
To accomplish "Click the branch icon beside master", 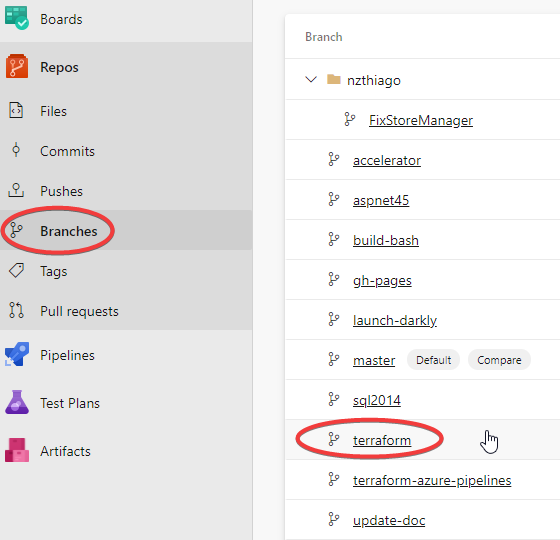I will click(334, 359).
